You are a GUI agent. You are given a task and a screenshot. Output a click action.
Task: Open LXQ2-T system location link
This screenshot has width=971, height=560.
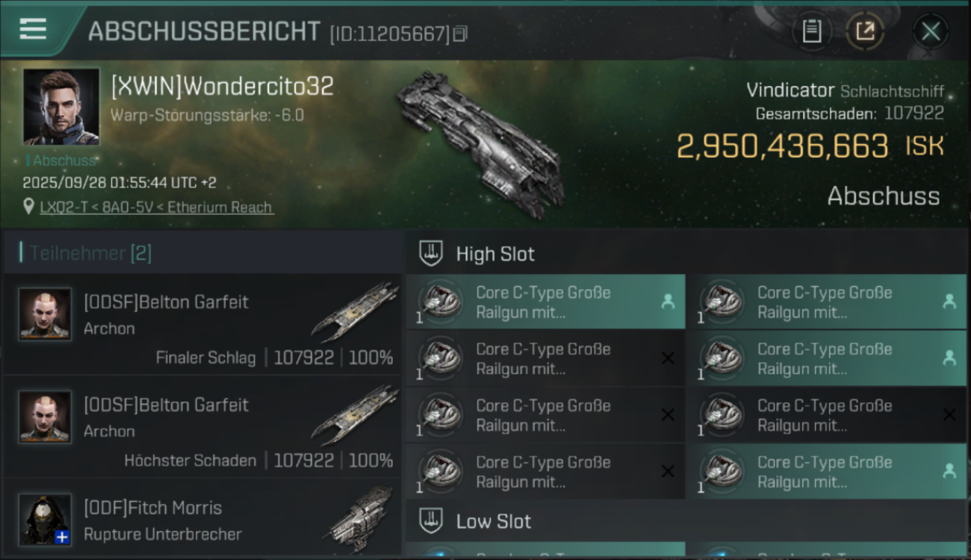[157, 207]
